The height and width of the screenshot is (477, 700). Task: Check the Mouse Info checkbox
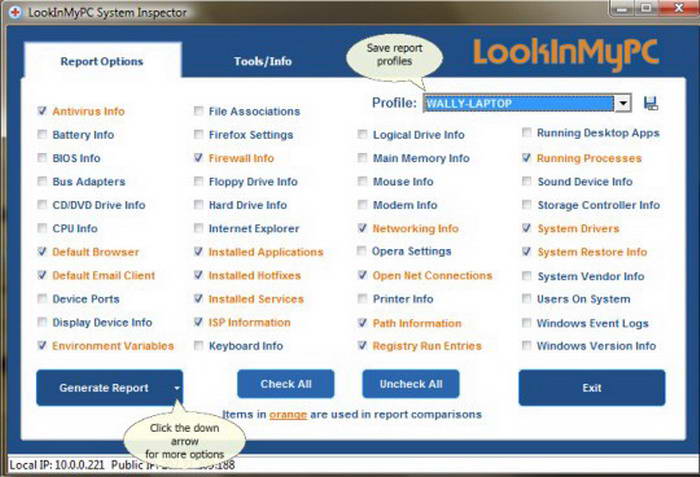(x=362, y=181)
